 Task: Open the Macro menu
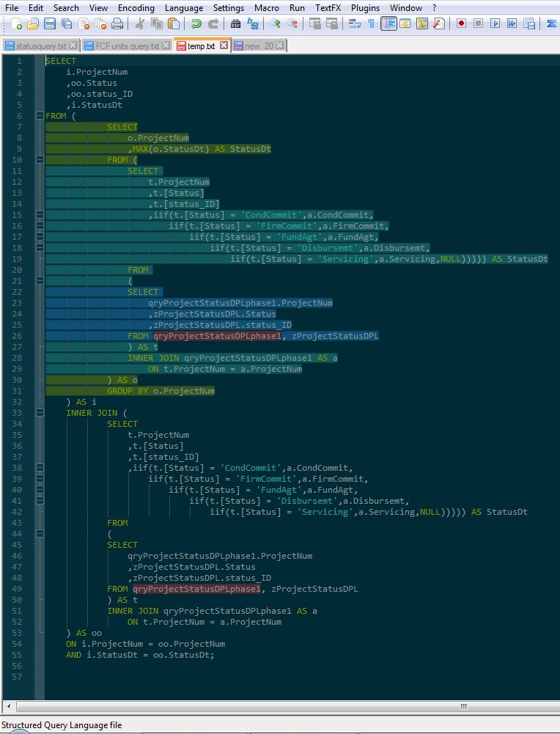coord(267,8)
